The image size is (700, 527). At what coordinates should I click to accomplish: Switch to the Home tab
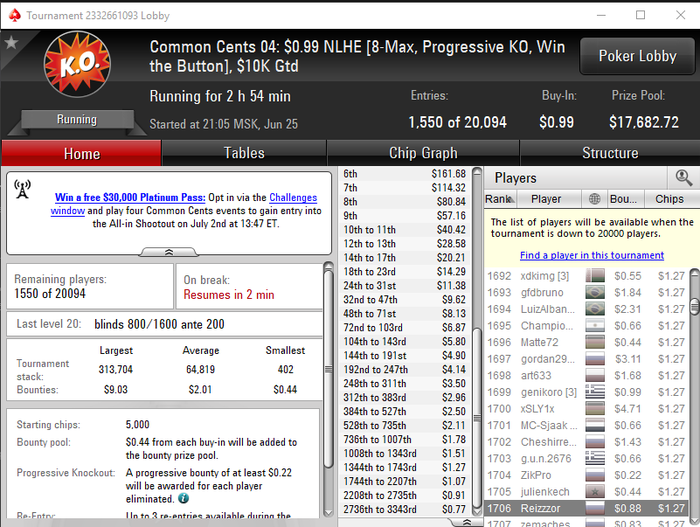82,153
